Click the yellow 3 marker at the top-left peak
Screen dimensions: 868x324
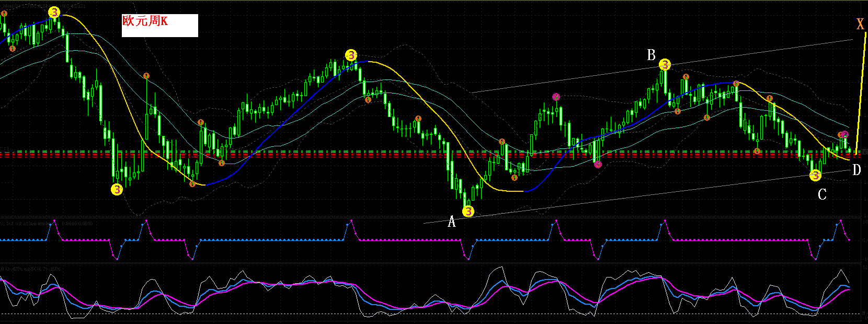(54, 12)
